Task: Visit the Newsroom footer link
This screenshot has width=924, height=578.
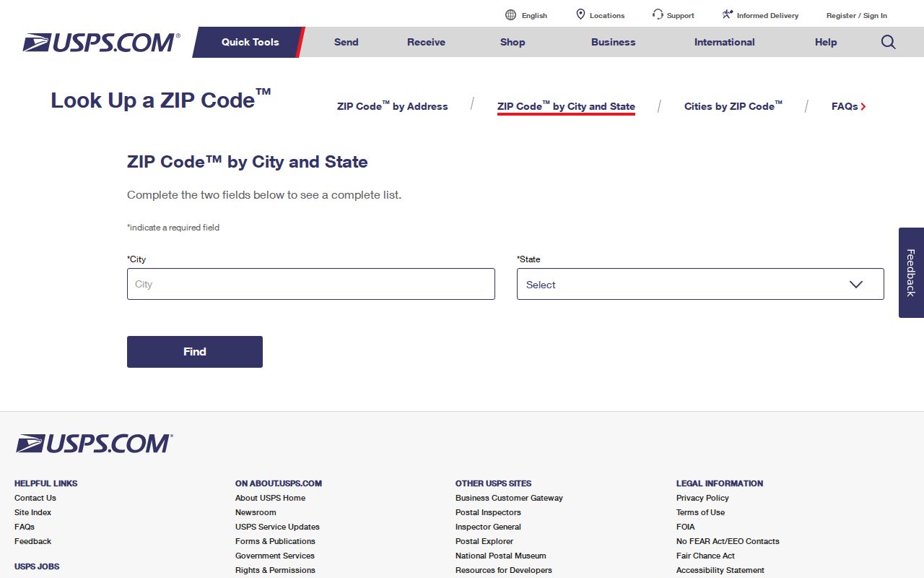Action: 256,512
